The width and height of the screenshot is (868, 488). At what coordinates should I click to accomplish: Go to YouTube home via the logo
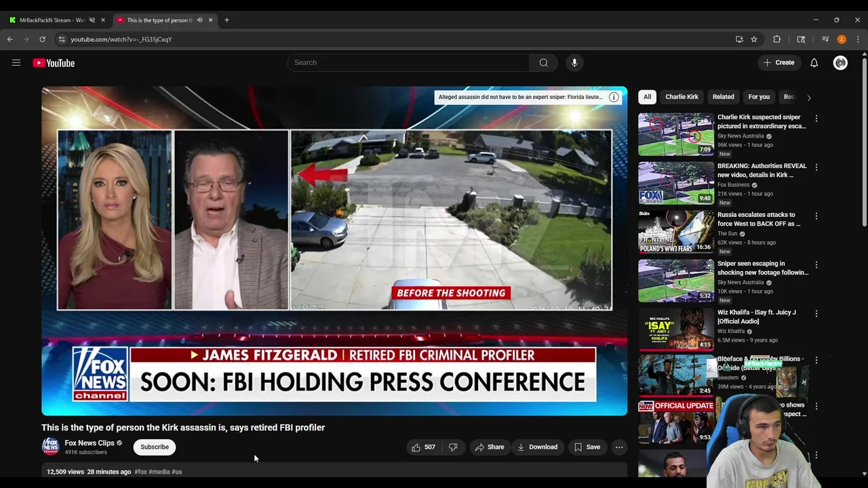(x=54, y=63)
